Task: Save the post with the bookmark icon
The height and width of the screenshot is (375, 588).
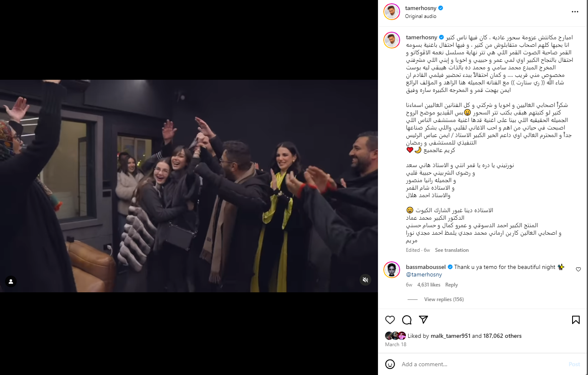Action: [x=576, y=320]
